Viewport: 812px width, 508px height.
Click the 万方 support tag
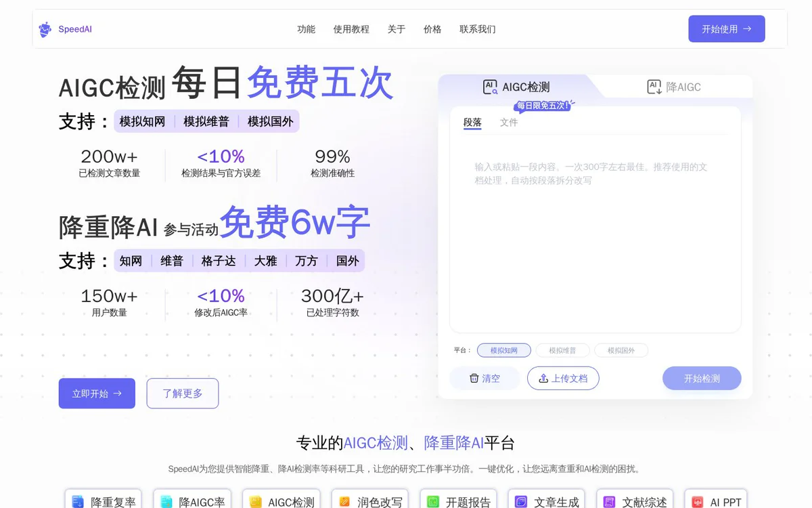pos(307,261)
